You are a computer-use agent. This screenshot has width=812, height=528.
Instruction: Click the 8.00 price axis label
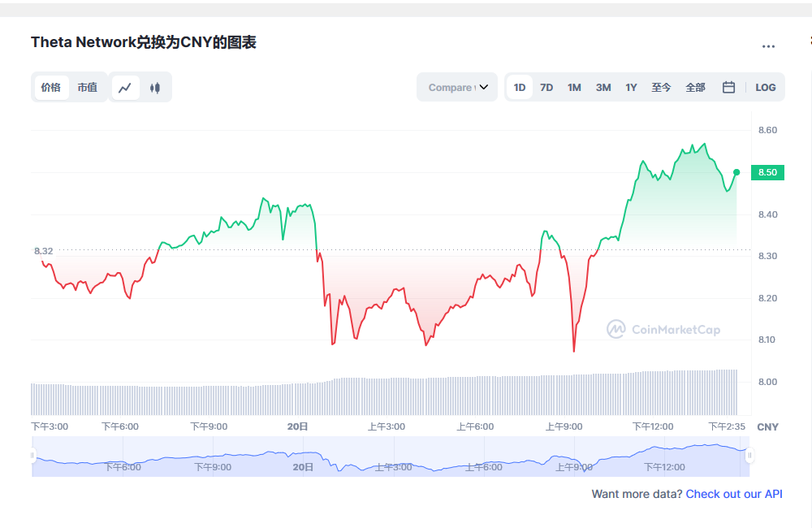click(x=767, y=383)
